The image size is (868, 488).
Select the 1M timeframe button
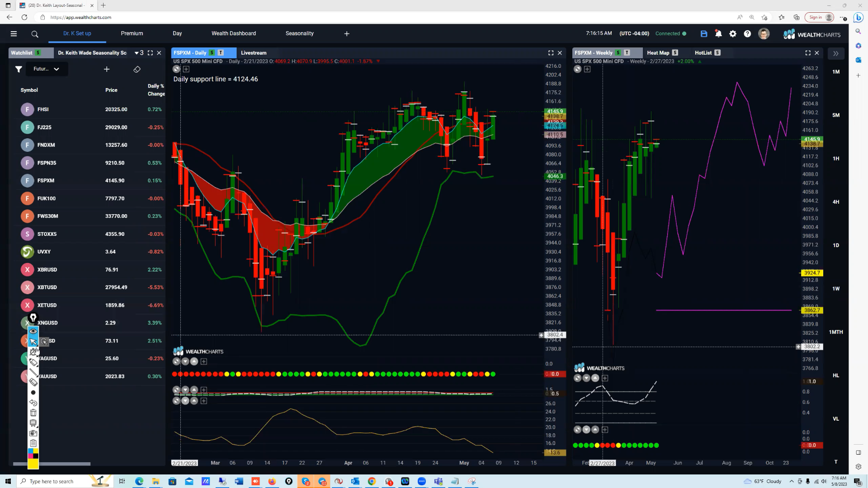click(x=836, y=72)
